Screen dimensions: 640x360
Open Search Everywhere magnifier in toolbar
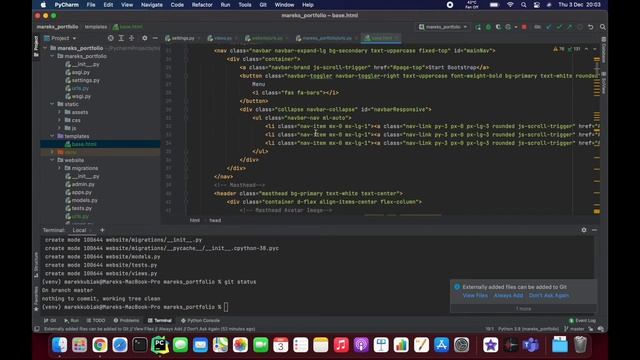[x=602, y=27]
